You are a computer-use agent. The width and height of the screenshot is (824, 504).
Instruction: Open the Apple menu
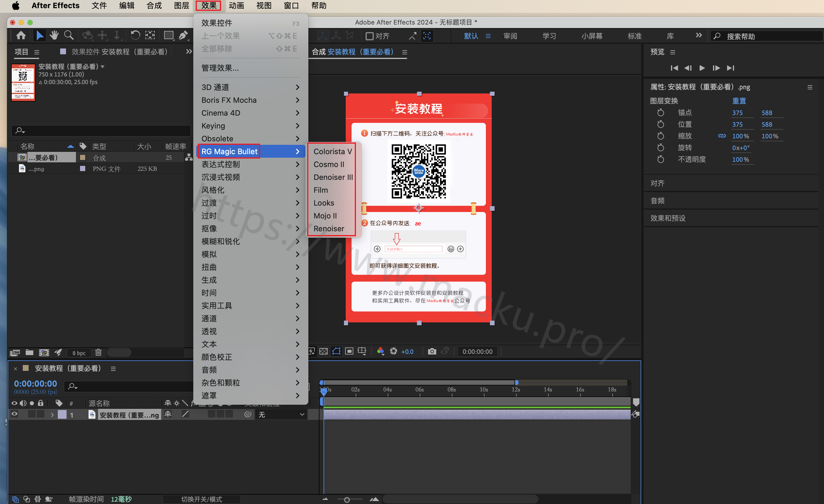click(x=15, y=6)
